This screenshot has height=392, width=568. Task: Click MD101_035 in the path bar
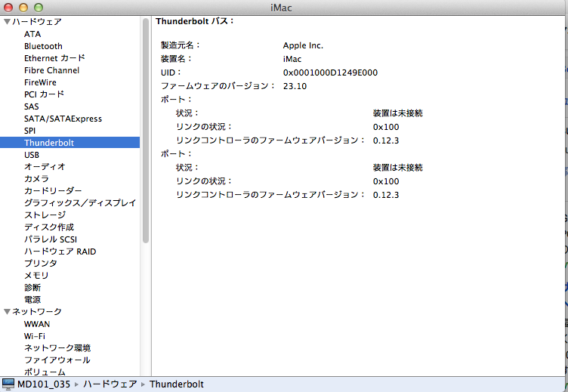[x=45, y=384]
